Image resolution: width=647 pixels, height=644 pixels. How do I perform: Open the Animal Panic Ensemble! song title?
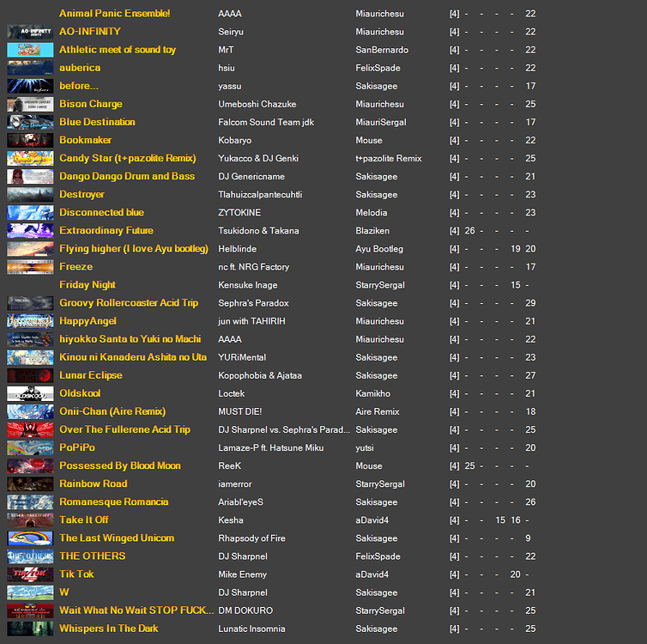click(114, 14)
